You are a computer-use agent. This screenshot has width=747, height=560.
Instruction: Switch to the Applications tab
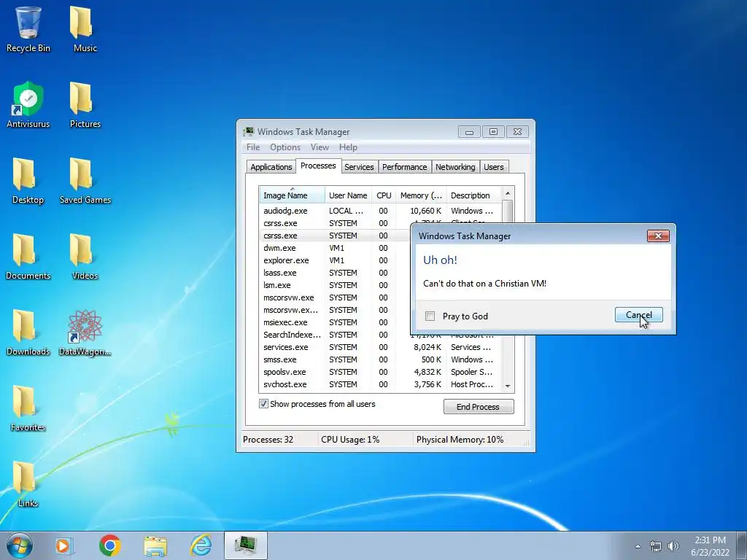pos(271,167)
